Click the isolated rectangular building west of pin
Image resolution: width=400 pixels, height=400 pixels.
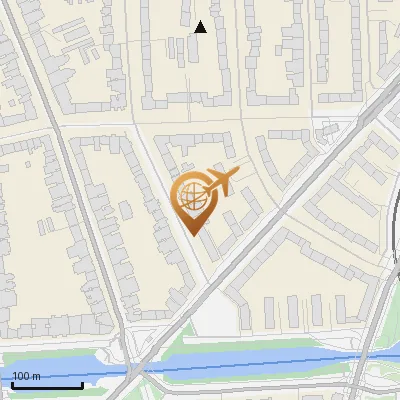tap(126, 210)
